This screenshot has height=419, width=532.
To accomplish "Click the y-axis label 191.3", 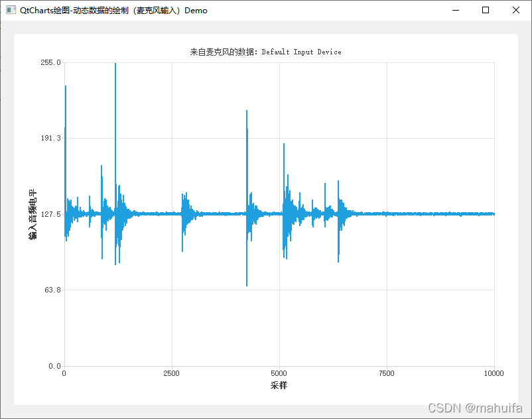I will click(x=50, y=138).
